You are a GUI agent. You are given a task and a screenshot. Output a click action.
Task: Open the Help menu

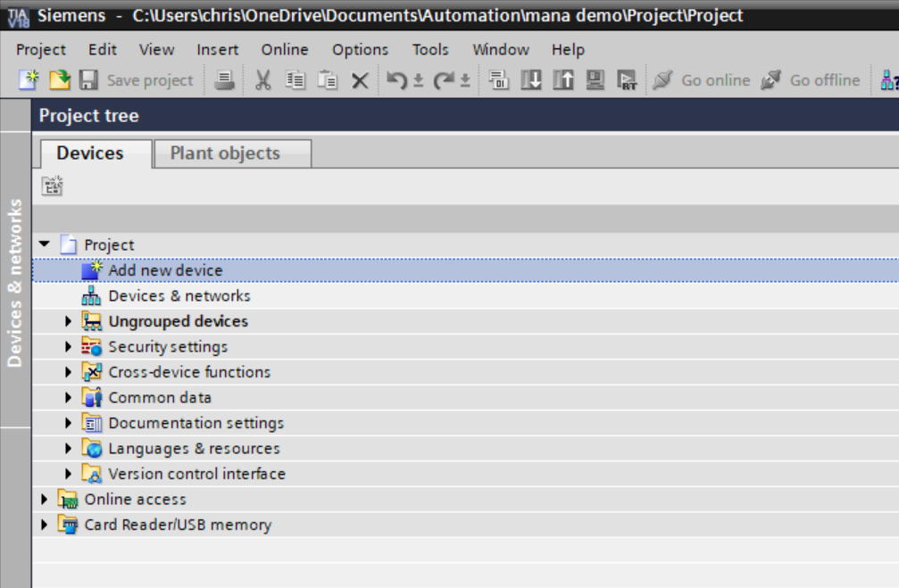click(x=568, y=50)
